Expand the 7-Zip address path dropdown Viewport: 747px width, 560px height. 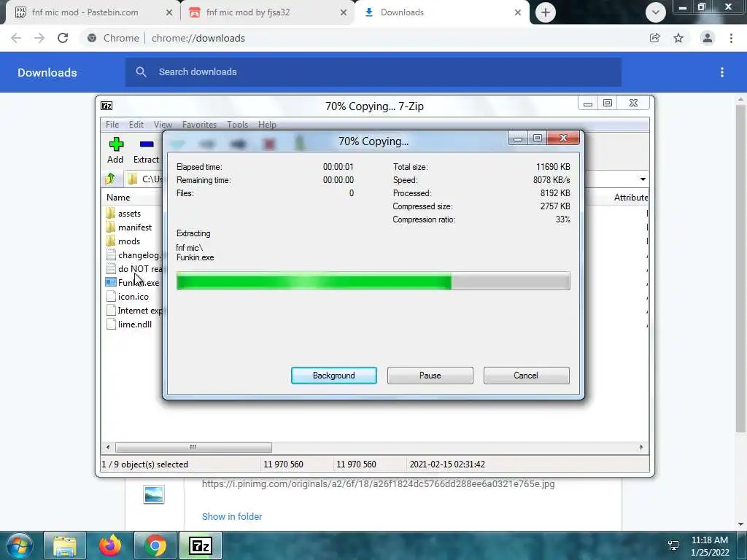tap(643, 179)
